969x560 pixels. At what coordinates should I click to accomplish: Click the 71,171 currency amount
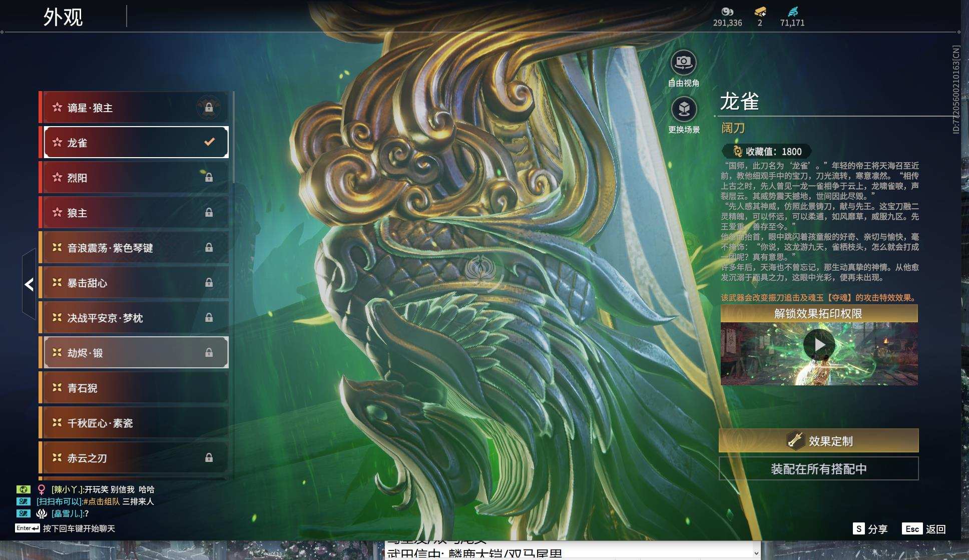pos(792,23)
